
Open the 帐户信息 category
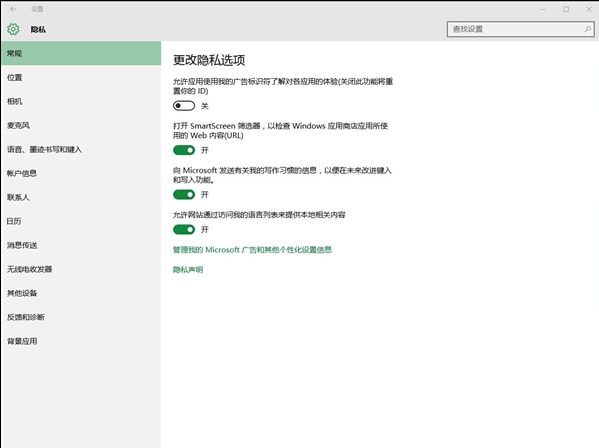point(81,173)
